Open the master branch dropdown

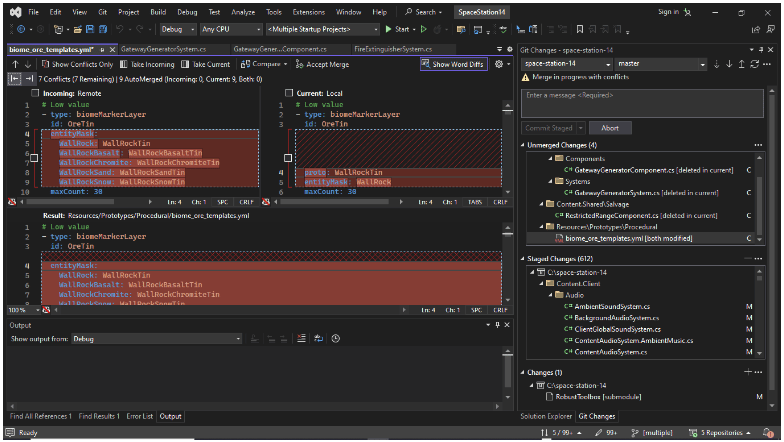(661, 64)
